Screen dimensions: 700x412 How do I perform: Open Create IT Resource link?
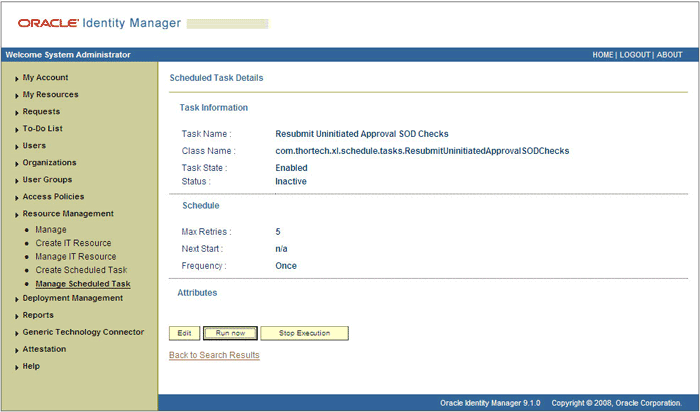click(73, 243)
